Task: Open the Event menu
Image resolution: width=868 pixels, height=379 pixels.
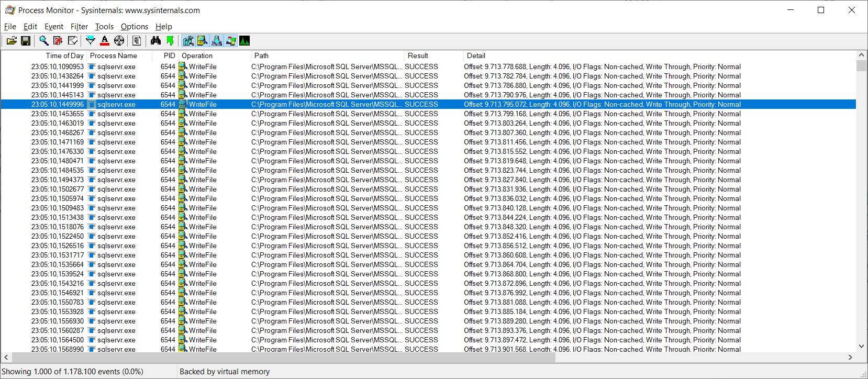Action: tap(54, 27)
